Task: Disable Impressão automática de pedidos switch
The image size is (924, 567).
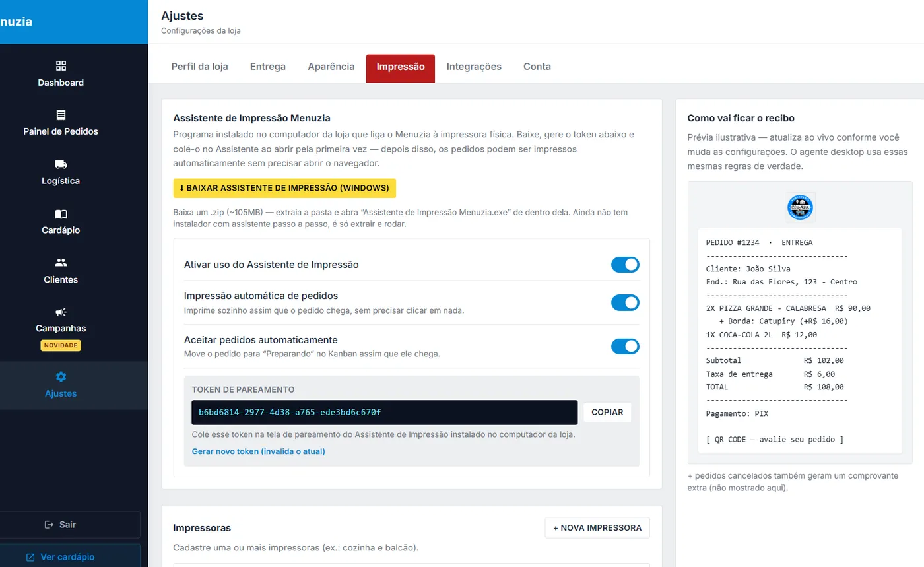Action: click(625, 302)
